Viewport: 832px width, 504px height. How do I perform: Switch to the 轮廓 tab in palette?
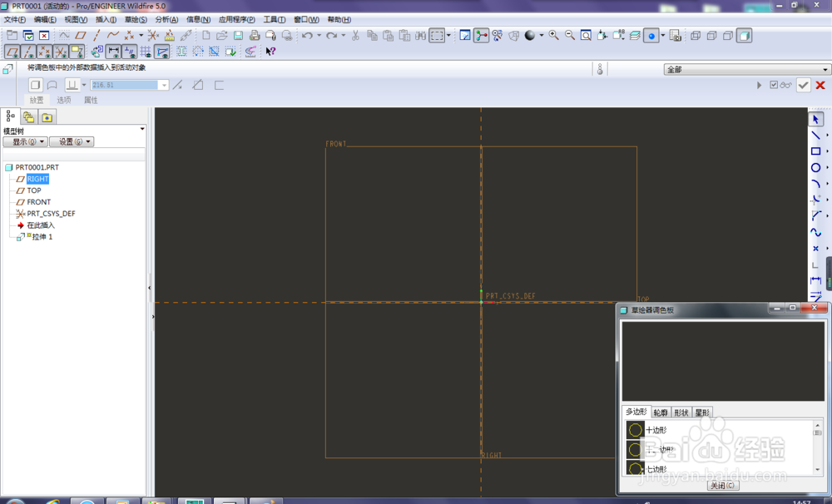click(661, 413)
